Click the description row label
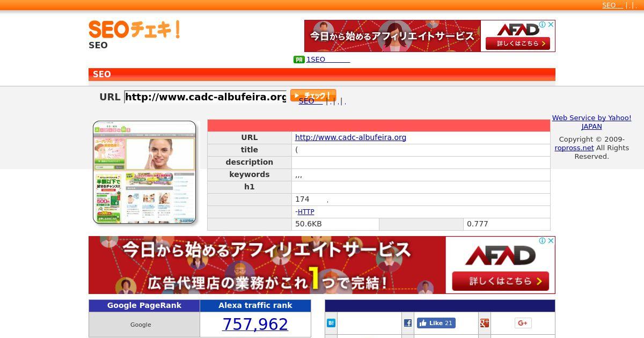The width and height of the screenshot is (644, 338). point(250,162)
